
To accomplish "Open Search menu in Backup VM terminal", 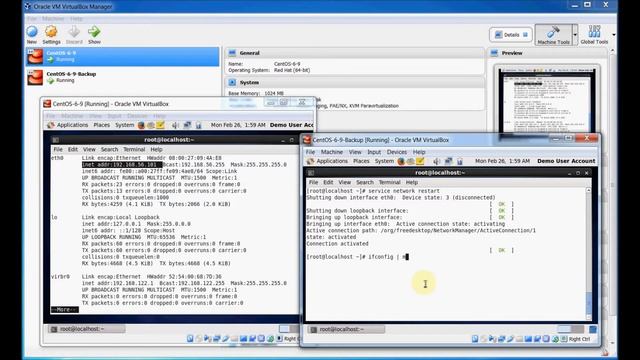I will pyautogui.click(x=364, y=182).
